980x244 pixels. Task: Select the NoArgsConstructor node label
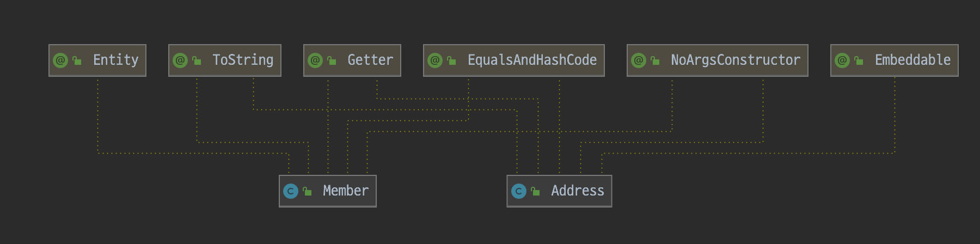(x=736, y=60)
